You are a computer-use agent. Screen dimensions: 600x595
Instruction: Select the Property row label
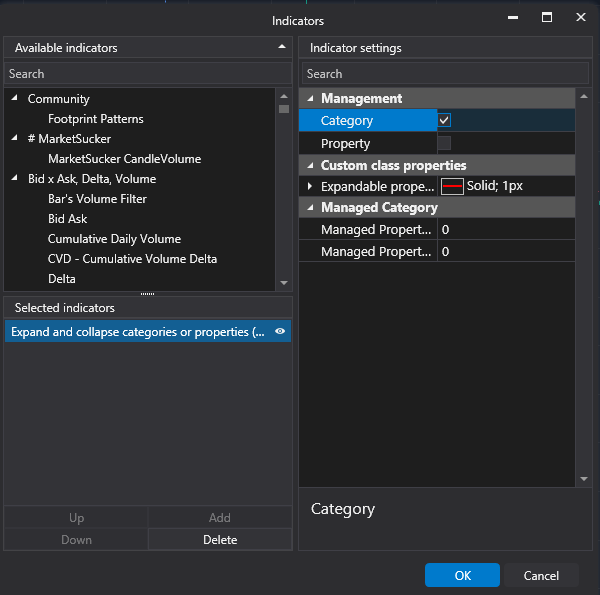(345, 143)
